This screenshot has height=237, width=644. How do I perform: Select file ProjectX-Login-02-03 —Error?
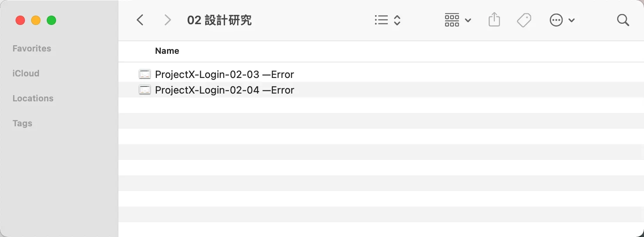point(224,74)
